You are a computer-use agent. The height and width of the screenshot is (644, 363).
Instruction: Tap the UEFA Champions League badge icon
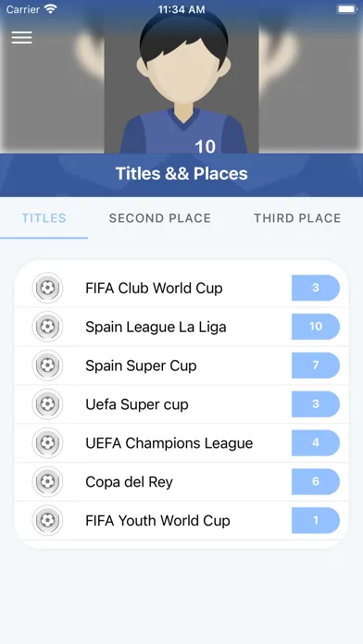[x=47, y=442]
